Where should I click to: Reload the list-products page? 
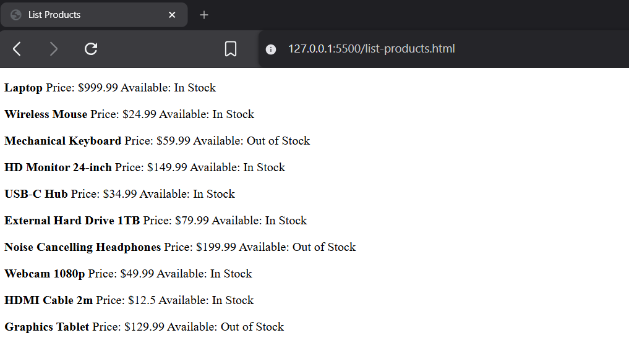(91, 49)
